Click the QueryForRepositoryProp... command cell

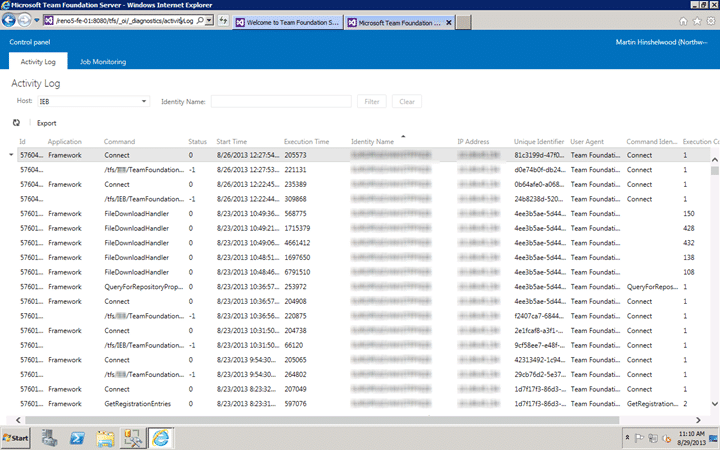[x=144, y=287]
